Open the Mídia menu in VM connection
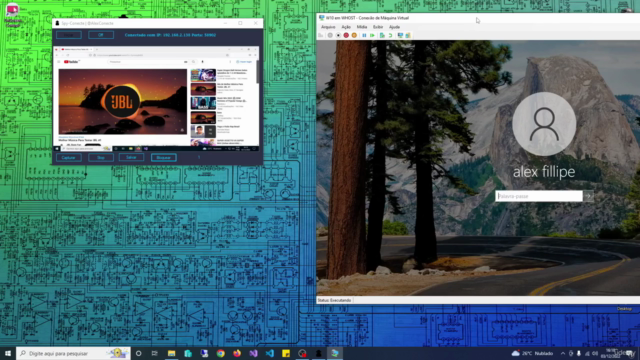Screen dimensions: 640x360 [362, 27]
